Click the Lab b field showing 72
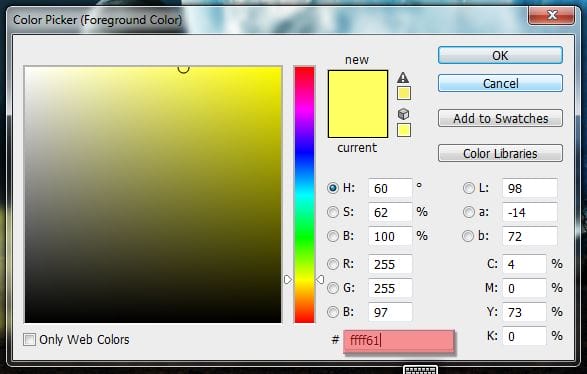Screen dimensions: 587x374 [x=530, y=236]
